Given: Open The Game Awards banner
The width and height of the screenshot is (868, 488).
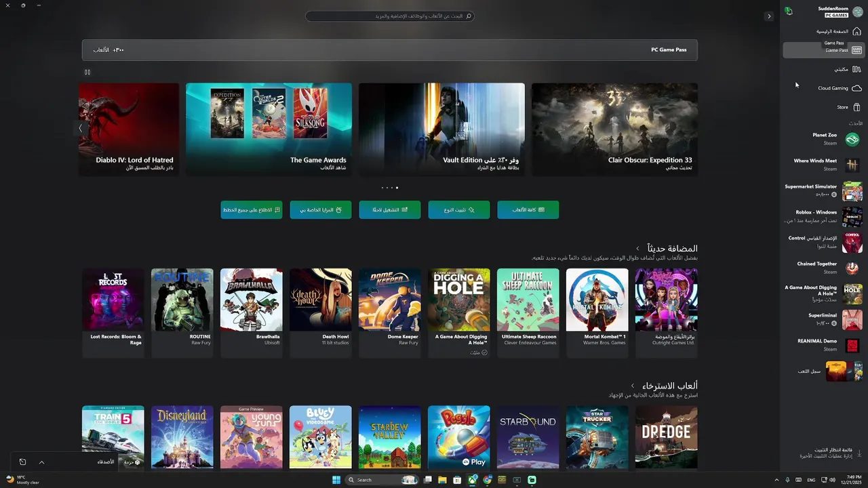Looking at the screenshot, I should 269,129.
